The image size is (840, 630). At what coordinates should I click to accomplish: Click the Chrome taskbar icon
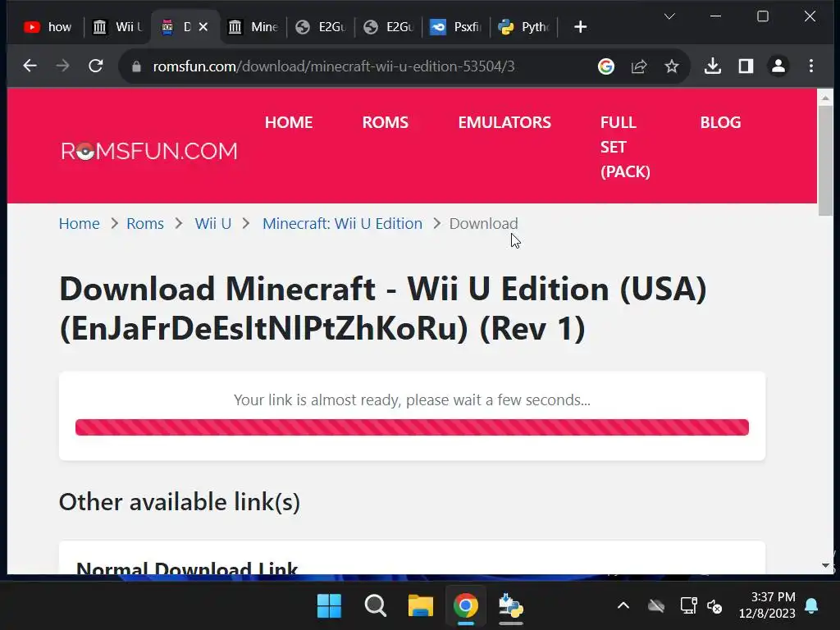coord(466,606)
